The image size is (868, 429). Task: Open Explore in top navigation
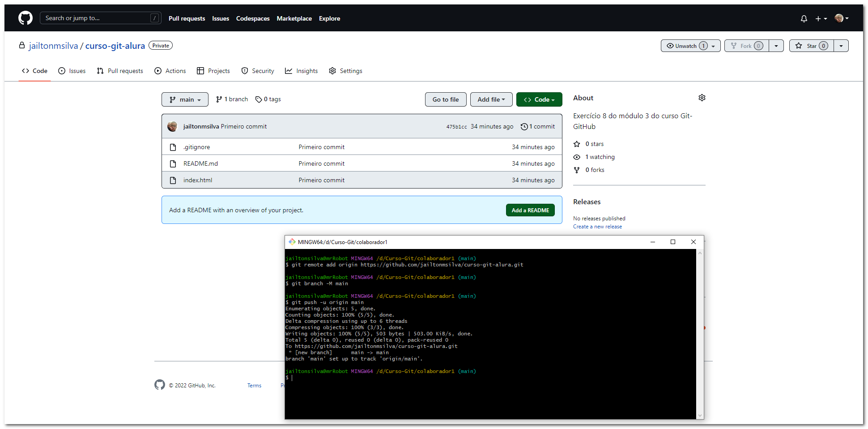point(329,18)
